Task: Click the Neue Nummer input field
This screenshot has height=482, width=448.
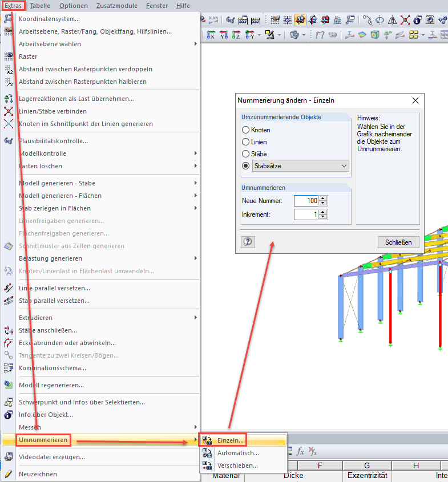Action: click(306, 201)
